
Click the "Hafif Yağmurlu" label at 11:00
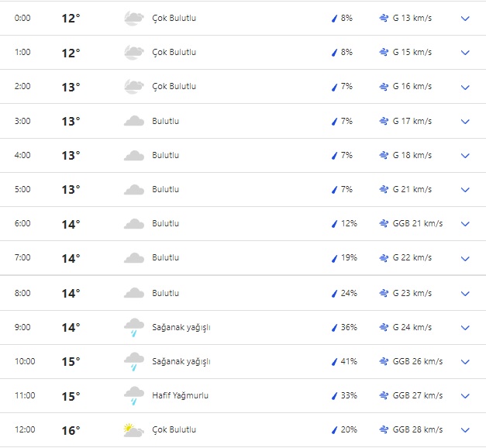pyautogui.click(x=180, y=396)
